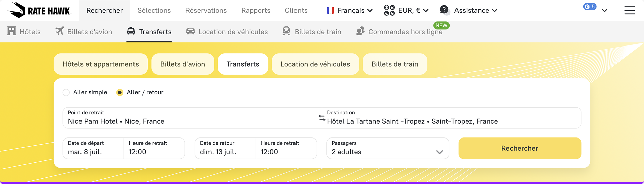Select the Aller simple radio button

pyautogui.click(x=66, y=92)
